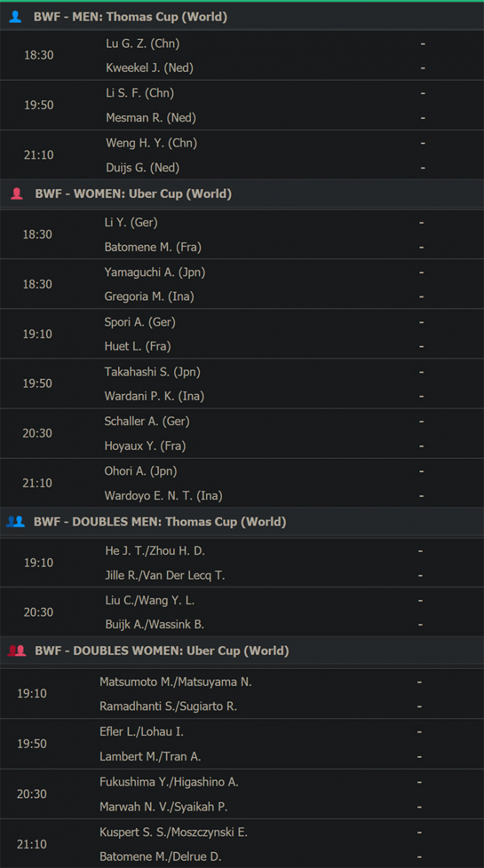Click Kuspert S. S./Moszczynski E. match row
484x868 pixels.
coord(242,832)
